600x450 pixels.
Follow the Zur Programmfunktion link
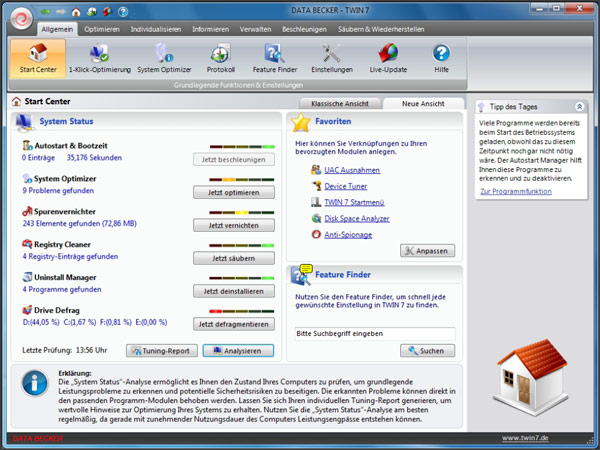pos(516,191)
